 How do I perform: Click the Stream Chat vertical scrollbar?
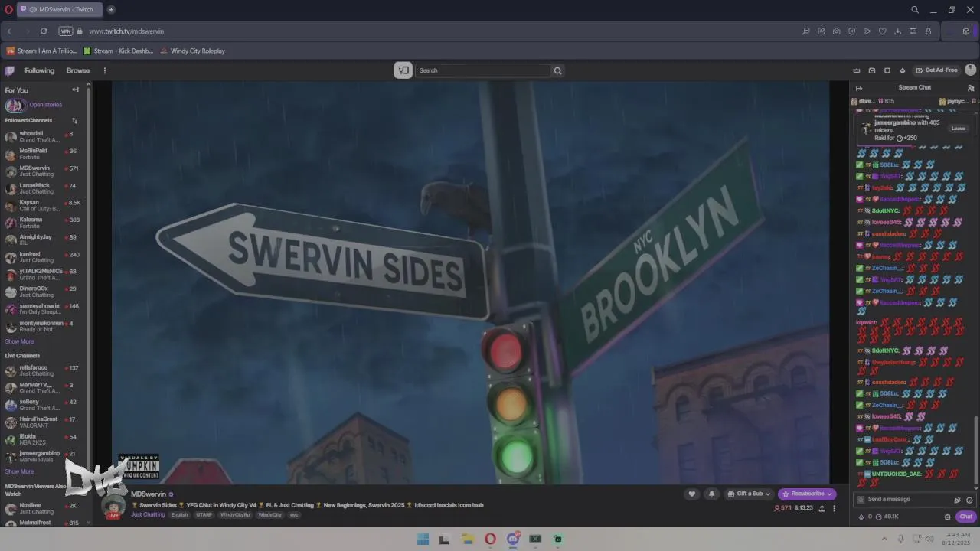pos(976,450)
